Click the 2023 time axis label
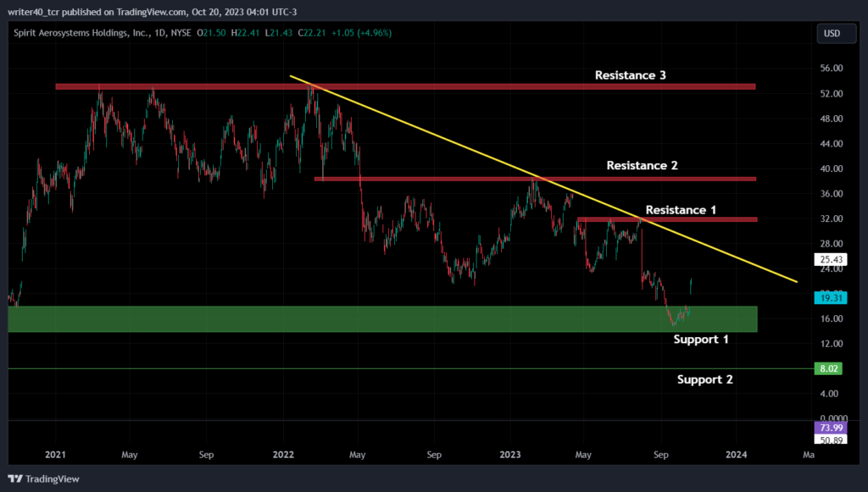The image size is (868, 492). tap(509, 455)
